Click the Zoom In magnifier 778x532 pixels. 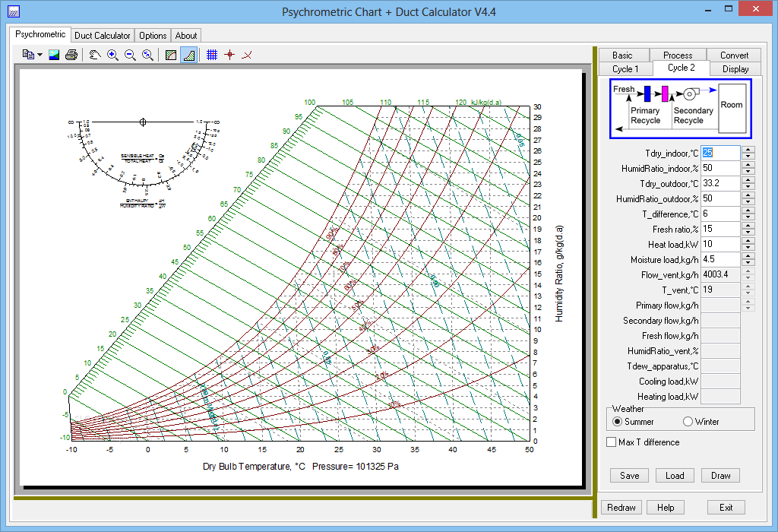112,55
